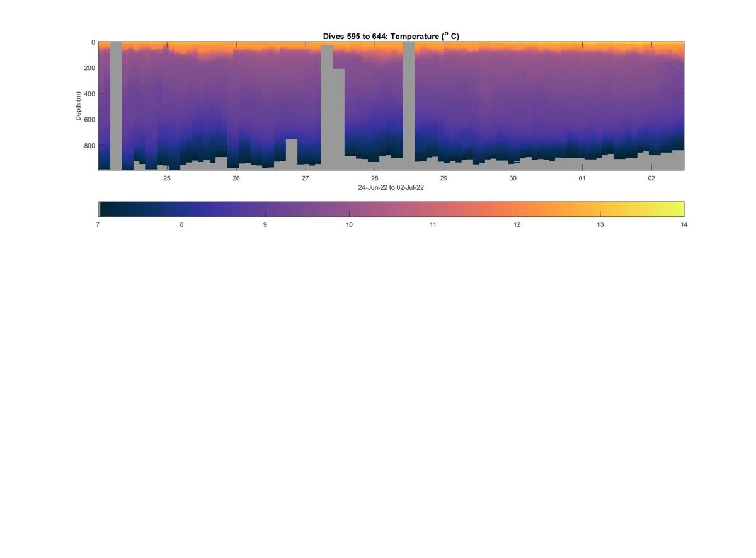Click the 800 depth tick label
The width and height of the screenshot is (756, 558).
pyautogui.click(x=89, y=145)
